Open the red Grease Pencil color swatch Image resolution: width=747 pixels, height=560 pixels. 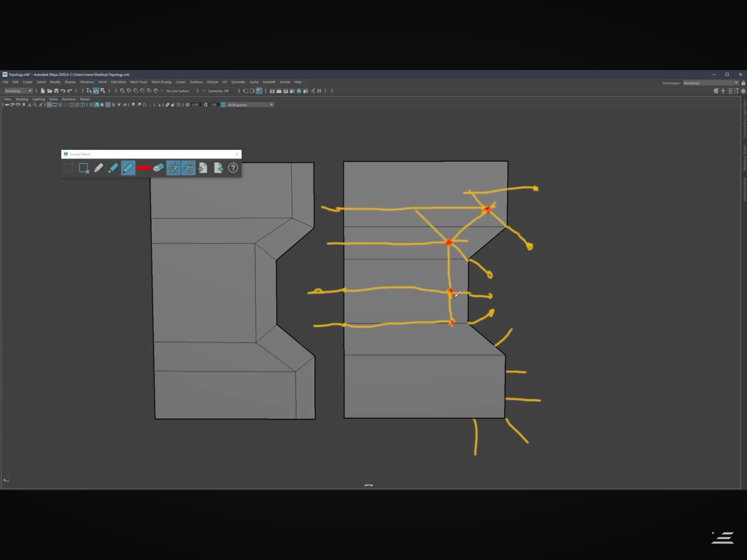(x=143, y=168)
